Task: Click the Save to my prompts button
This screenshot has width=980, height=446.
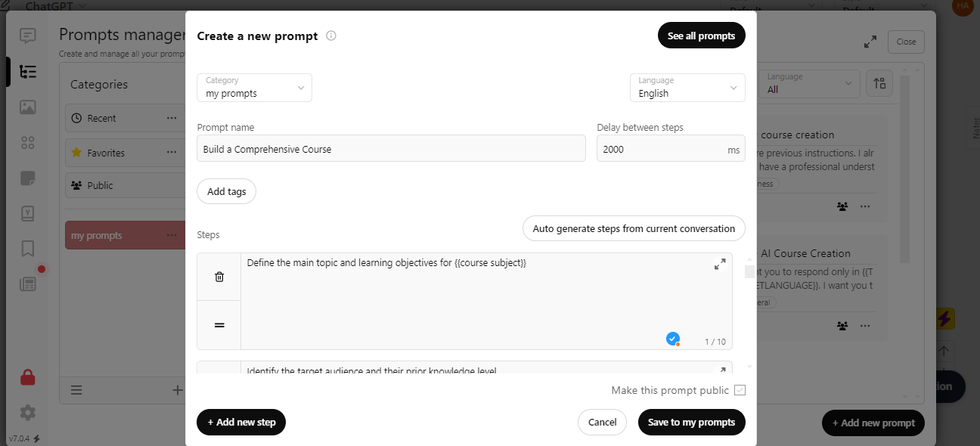Action: 692,422
